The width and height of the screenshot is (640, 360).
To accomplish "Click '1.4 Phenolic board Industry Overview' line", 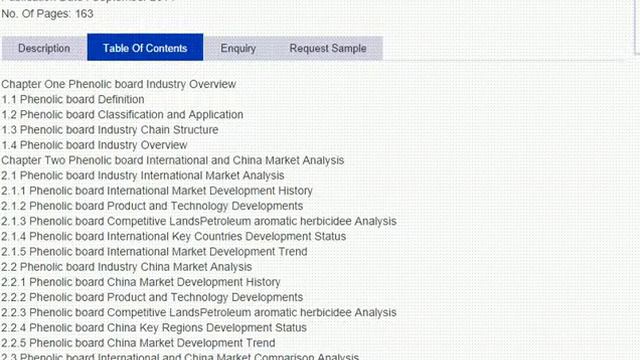I will pos(94,145).
